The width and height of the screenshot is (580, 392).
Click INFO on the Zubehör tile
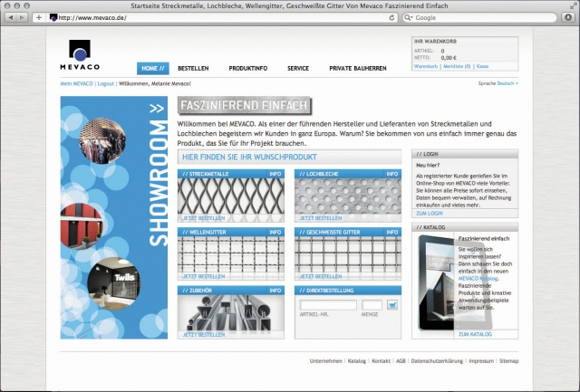[275, 291]
